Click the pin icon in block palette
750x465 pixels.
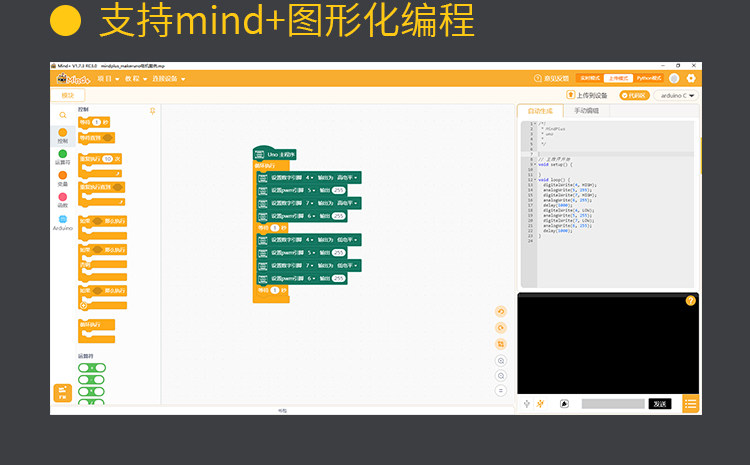click(153, 111)
